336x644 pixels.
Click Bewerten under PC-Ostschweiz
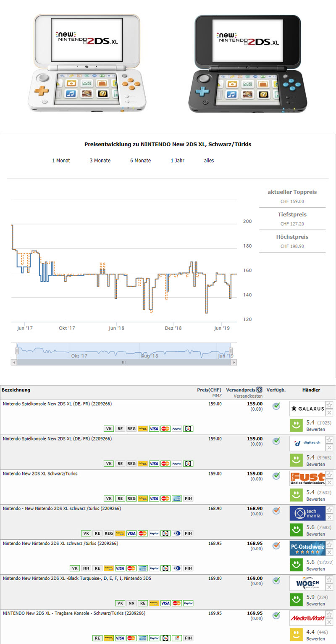point(315,569)
